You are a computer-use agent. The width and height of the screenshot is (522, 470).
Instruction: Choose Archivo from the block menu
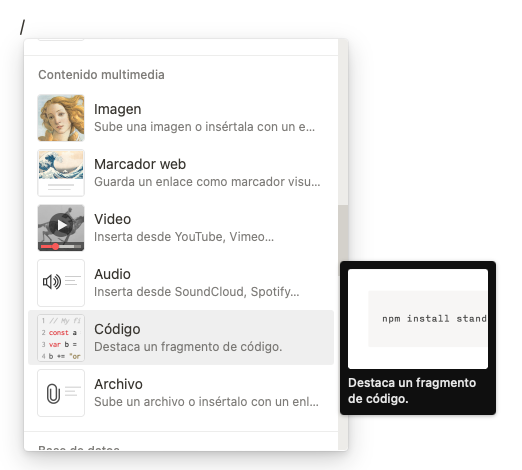tap(181, 393)
